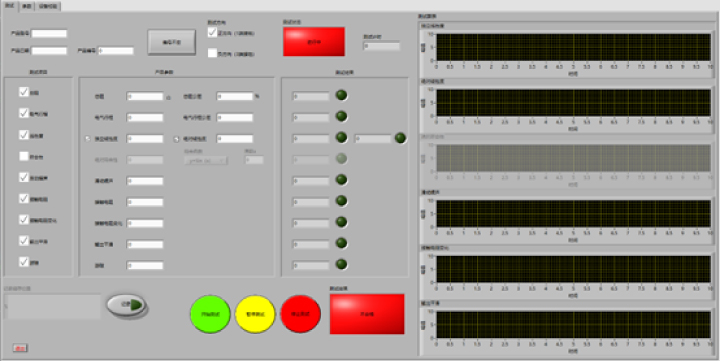The image size is (720, 361).
Task: Click the topmost chart plot area
Action: click(573, 47)
